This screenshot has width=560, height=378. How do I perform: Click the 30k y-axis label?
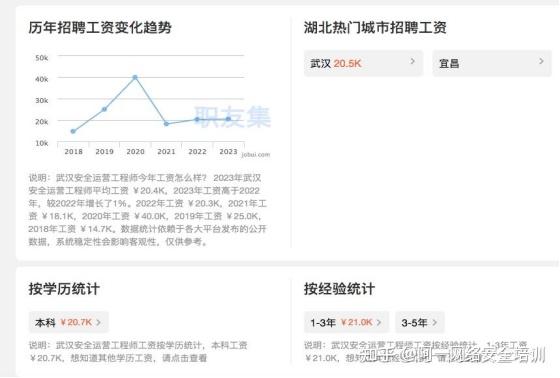pos(42,101)
